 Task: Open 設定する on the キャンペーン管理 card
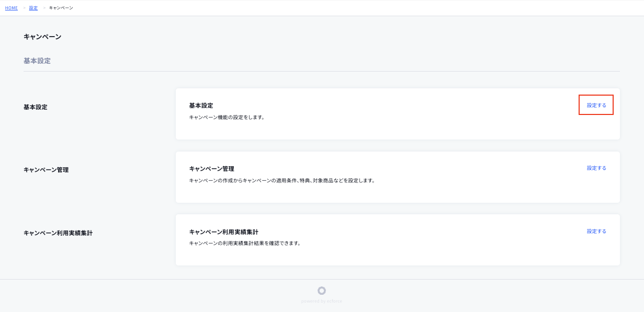click(x=596, y=168)
